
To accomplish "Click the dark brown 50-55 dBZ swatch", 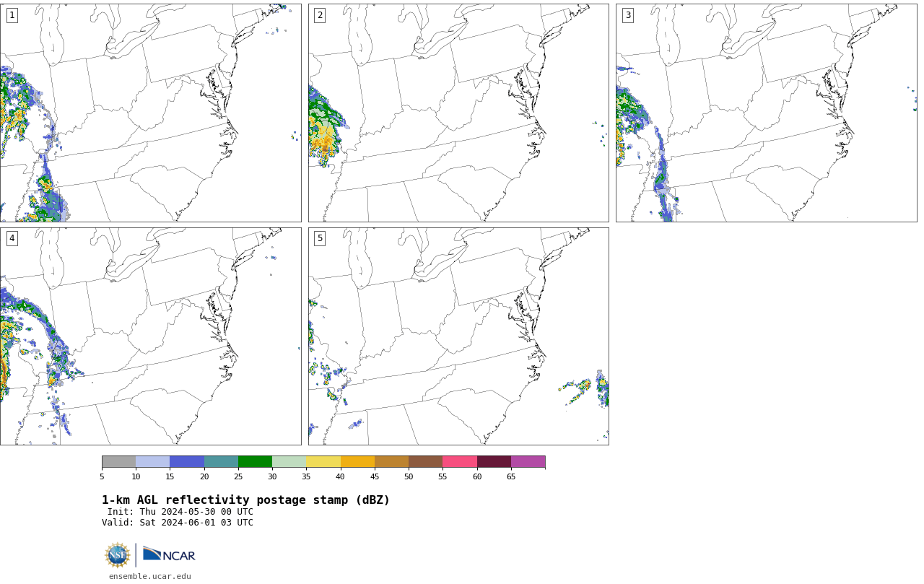I will click(425, 462).
